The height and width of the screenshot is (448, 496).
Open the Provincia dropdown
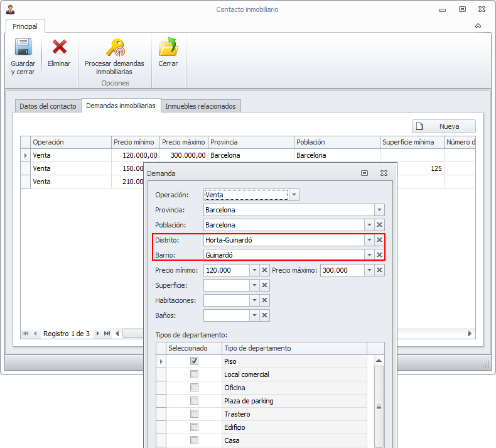[x=379, y=210]
